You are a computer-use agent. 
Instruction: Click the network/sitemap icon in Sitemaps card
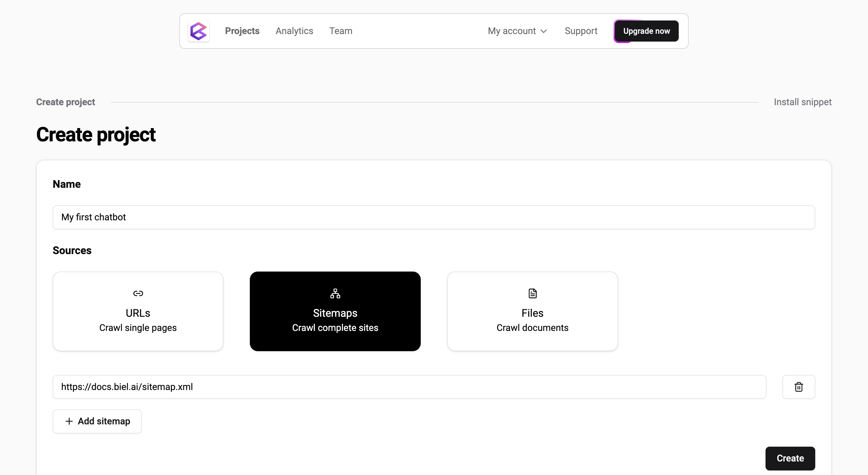[x=335, y=292]
